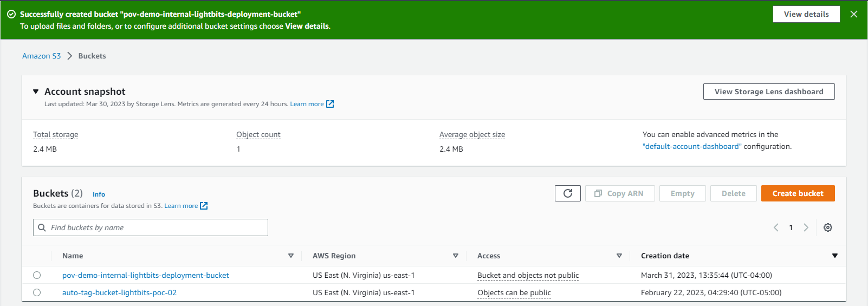868x306 pixels.
Task: Sort buckets by AWS Region column arrow
Action: (x=456, y=256)
